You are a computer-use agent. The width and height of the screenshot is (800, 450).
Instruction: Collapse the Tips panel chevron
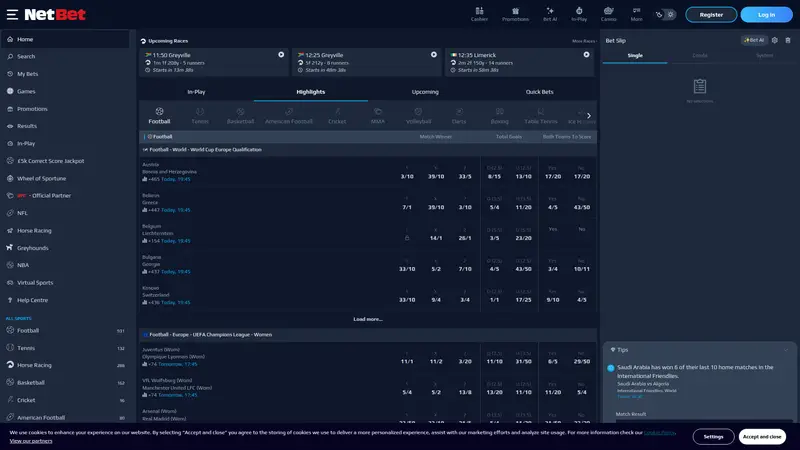[786, 350]
